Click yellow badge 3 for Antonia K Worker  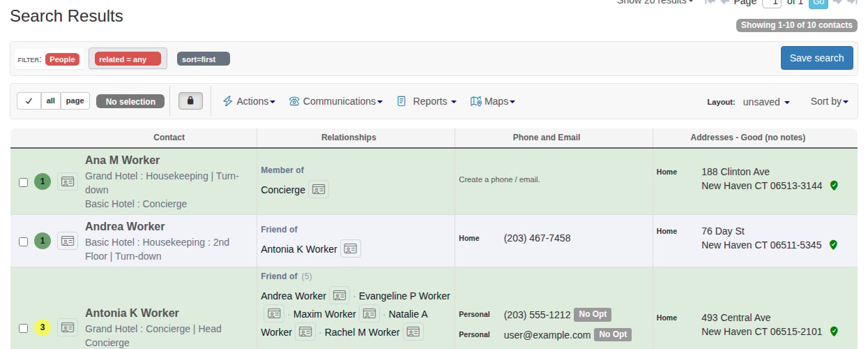(x=43, y=327)
